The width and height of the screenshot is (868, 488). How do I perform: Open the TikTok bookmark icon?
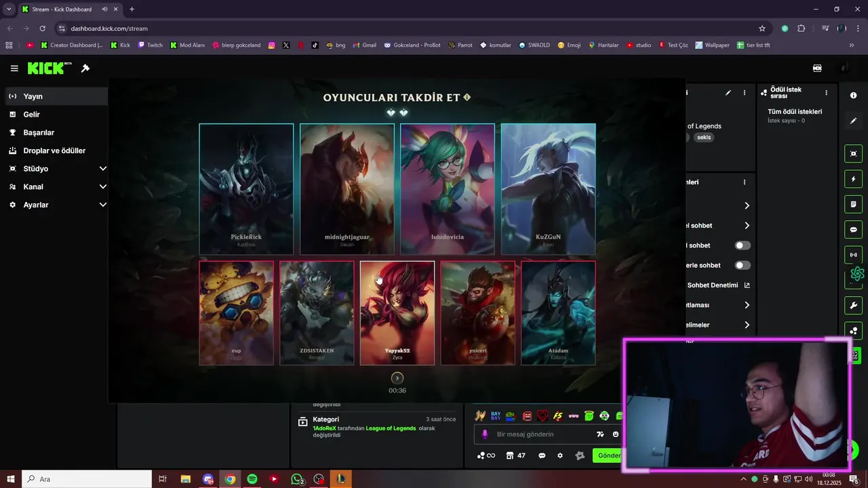(315, 45)
